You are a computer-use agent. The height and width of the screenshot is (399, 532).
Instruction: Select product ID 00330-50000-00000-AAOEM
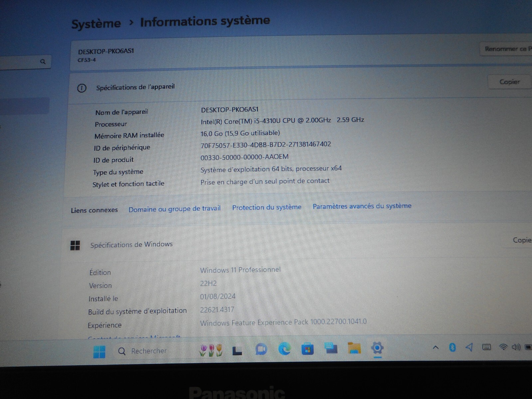click(244, 157)
